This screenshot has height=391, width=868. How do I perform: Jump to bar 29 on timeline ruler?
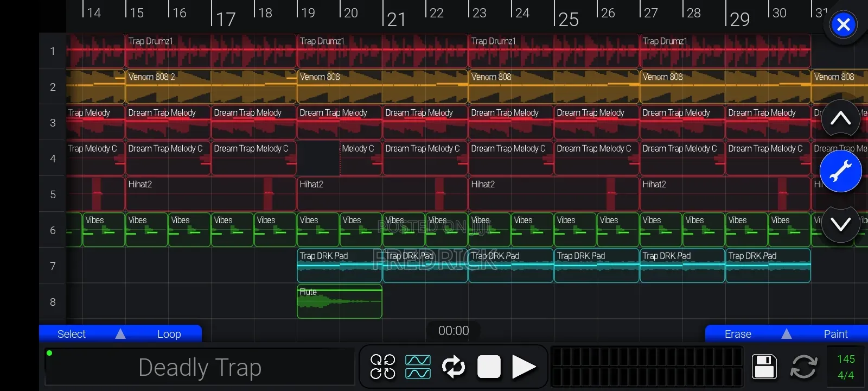(739, 19)
